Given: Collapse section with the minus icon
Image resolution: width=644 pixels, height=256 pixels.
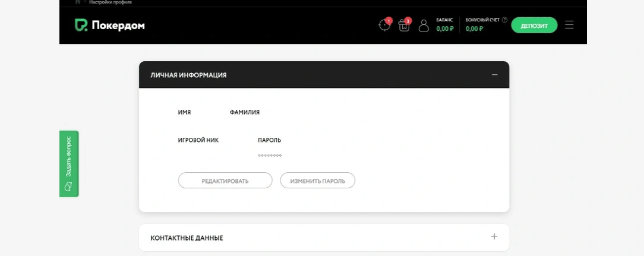Looking at the screenshot, I should [x=494, y=75].
